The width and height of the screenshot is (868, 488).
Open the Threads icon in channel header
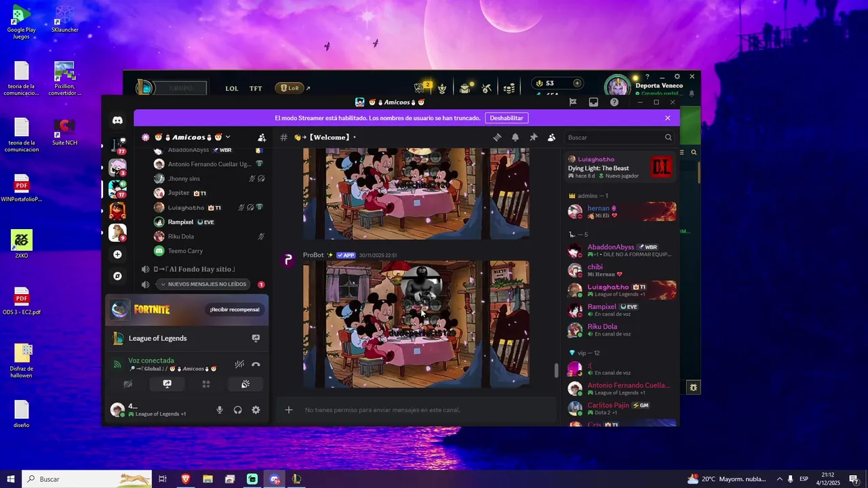(497, 138)
